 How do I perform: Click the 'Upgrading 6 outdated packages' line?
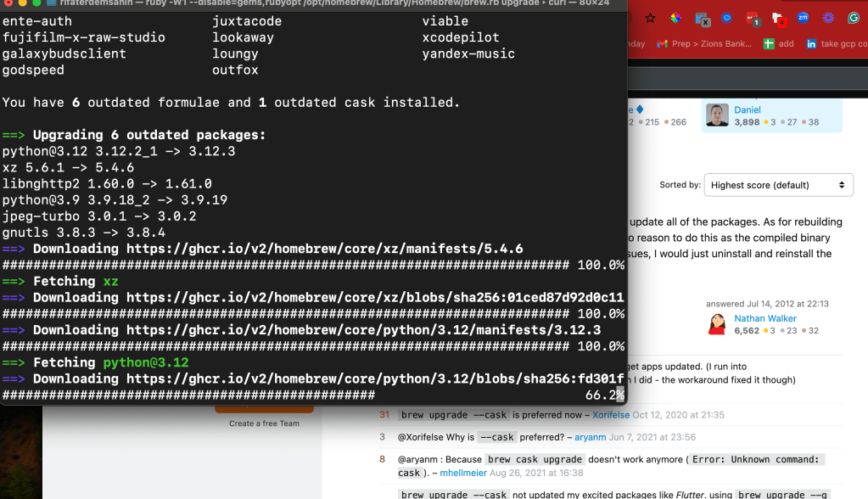pos(134,135)
